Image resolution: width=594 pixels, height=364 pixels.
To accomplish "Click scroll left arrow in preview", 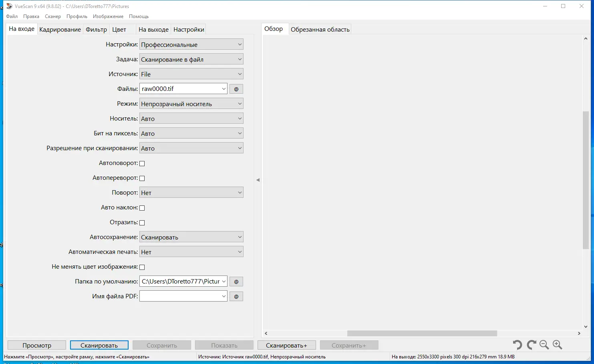I will pos(266,333).
